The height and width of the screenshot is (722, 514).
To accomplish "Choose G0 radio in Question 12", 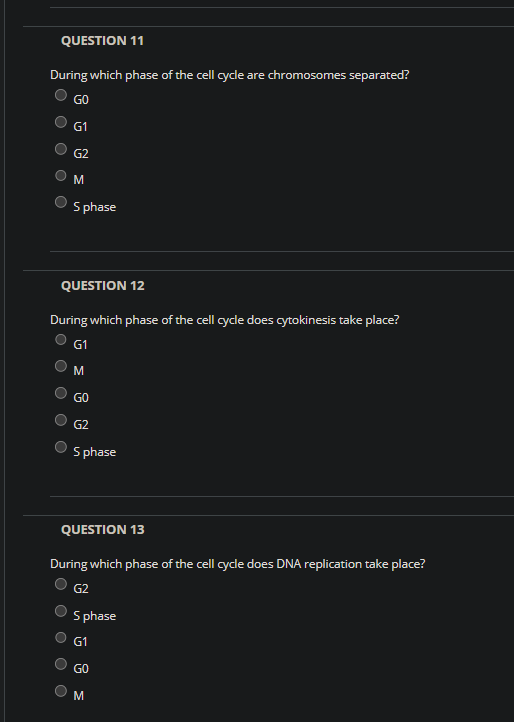I will click(61, 393).
